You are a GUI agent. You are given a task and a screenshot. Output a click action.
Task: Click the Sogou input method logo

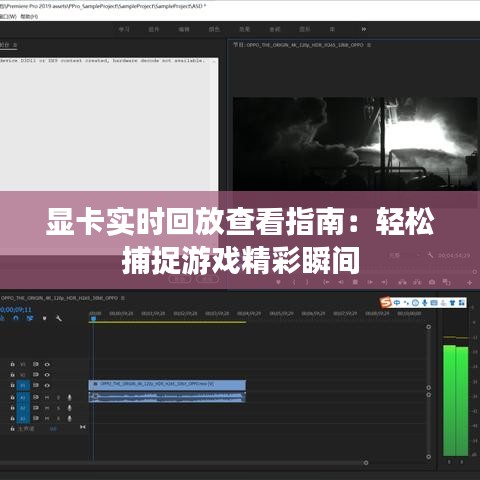pyautogui.click(x=386, y=303)
